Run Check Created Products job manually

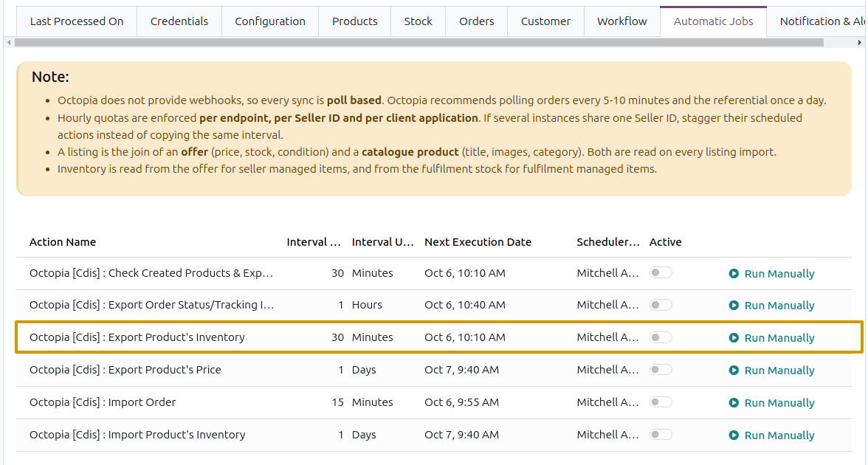tap(772, 273)
